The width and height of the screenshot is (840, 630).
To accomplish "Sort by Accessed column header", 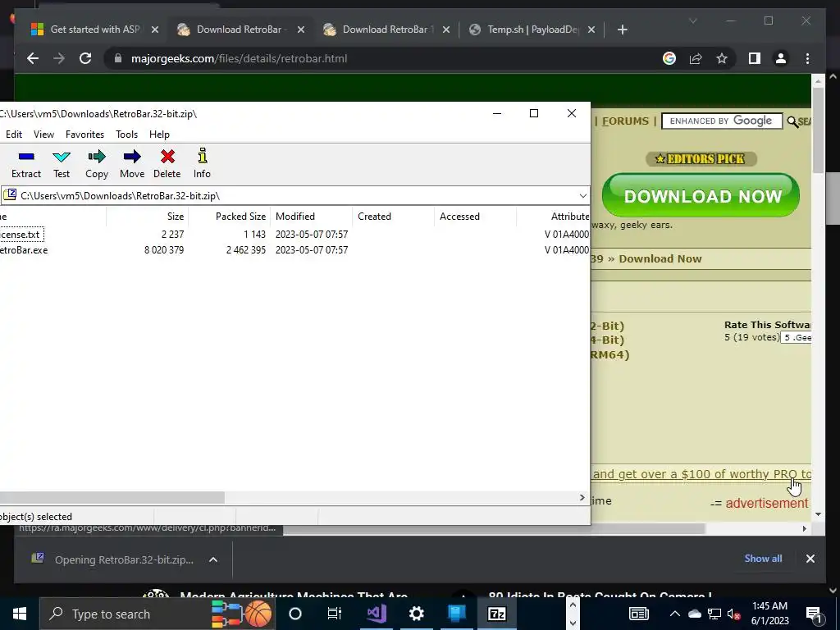I will point(475,217).
